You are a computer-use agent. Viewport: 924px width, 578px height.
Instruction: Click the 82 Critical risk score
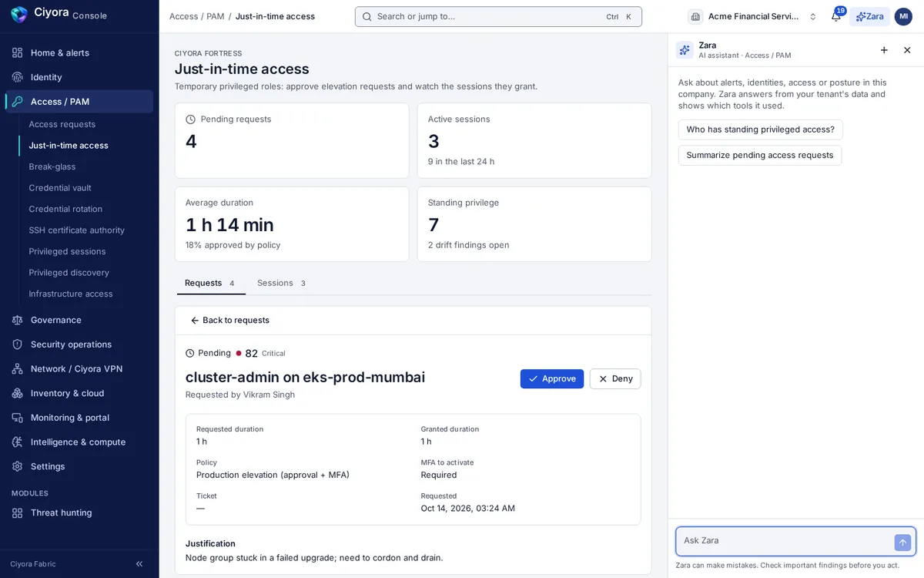pos(260,354)
